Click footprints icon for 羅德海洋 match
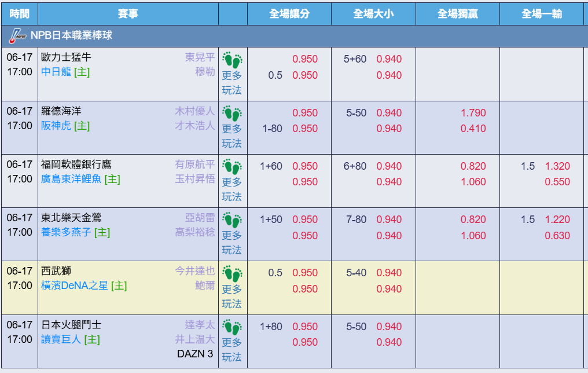The height and width of the screenshot is (373, 588). 232,114
